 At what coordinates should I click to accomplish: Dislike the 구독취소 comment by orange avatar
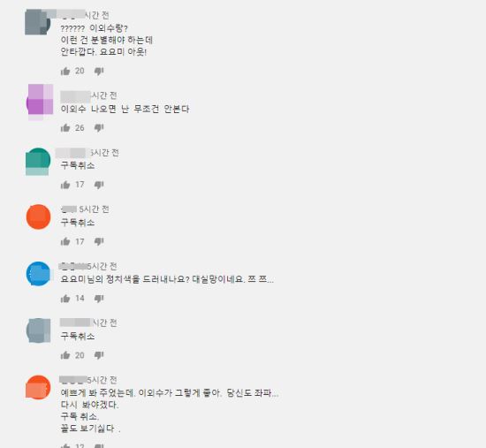pyautogui.click(x=99, y=241)
